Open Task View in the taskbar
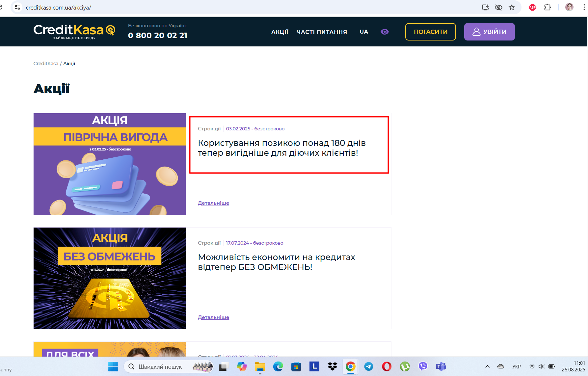 click(x=224, y=366)
